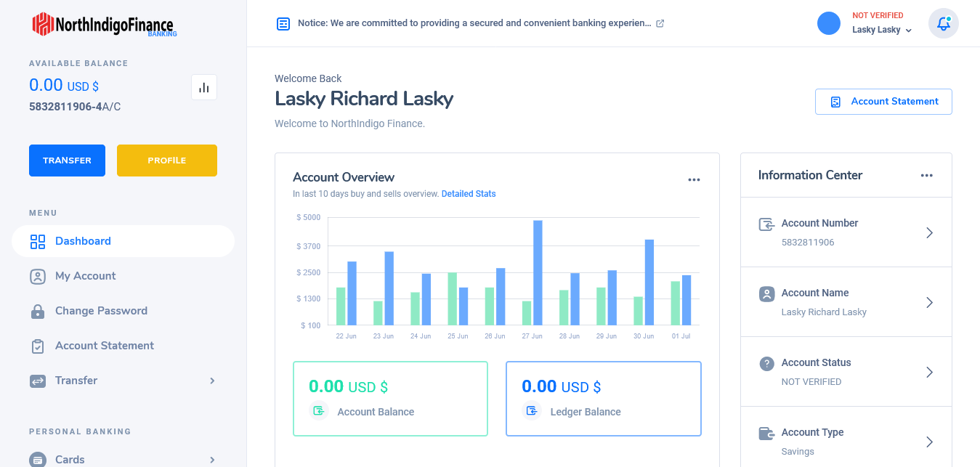
Task: Click the notice document icon
Action: 283,23
